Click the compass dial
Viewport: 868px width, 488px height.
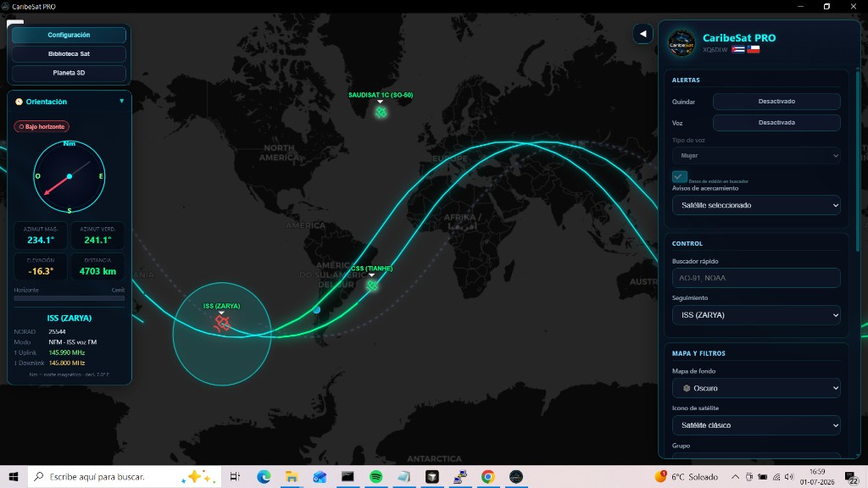(70, 176)
